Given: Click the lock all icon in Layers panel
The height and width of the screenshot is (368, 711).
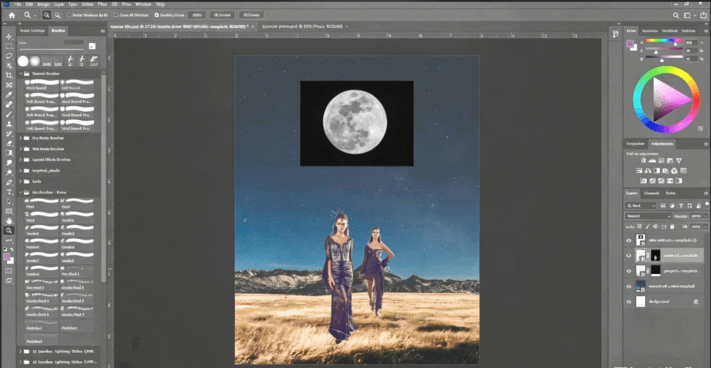Looking at the screenshot, I should tap(672, 226).
